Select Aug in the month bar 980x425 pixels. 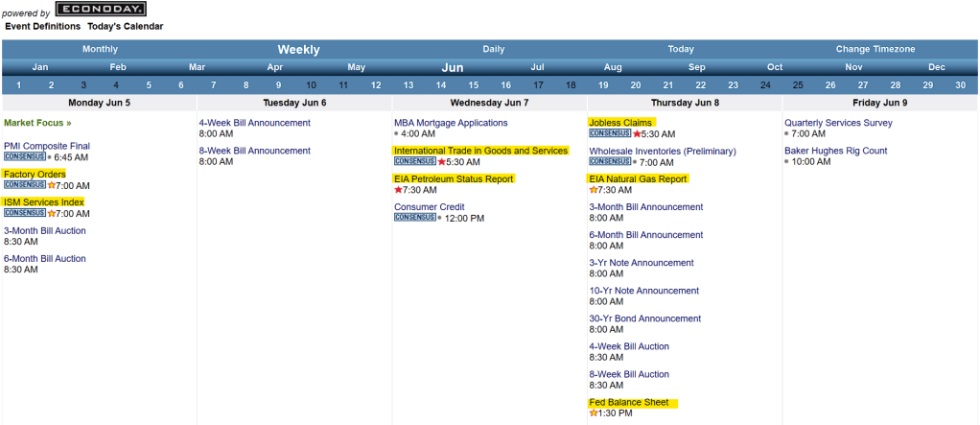(x=613, y=67)
